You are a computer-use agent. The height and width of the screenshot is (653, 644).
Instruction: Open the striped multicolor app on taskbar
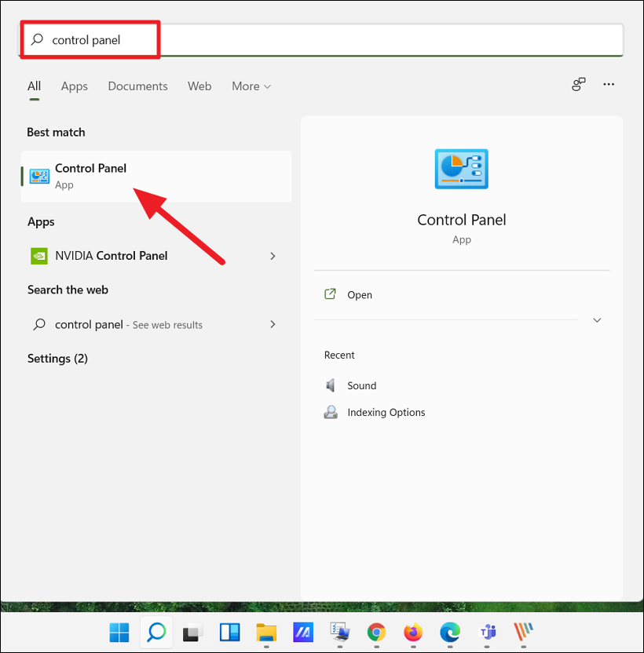524,632
